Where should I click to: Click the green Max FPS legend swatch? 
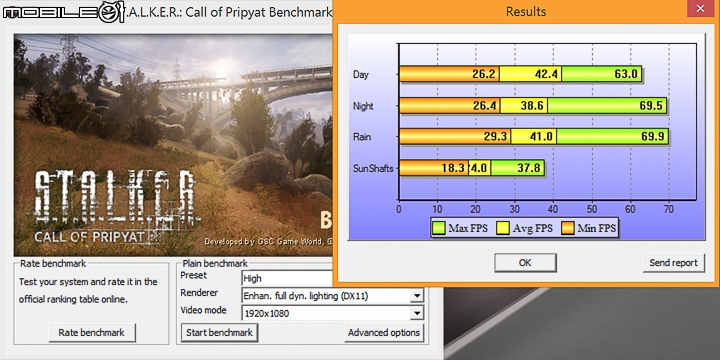(439, 228)
